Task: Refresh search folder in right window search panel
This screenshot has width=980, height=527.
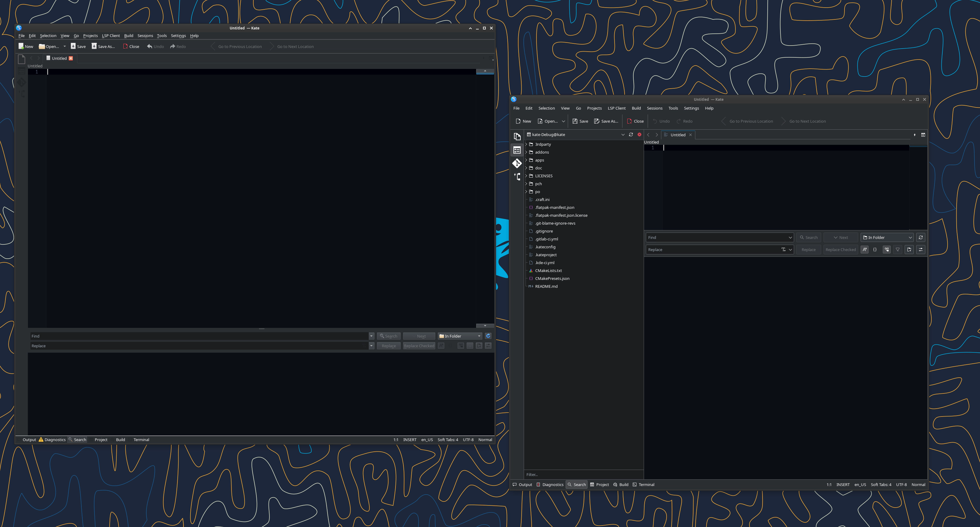Action: pyautogui.click(x=921, y=237)
